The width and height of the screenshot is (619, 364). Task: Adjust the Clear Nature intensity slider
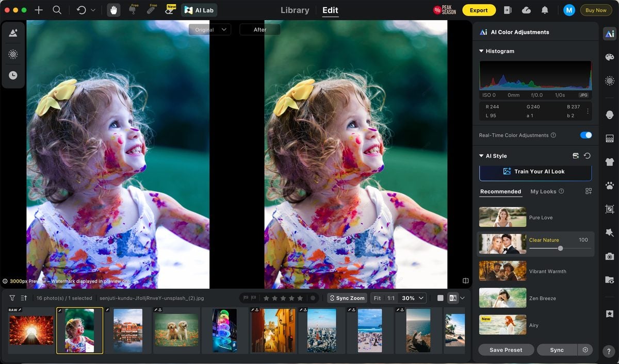[560, 249]
